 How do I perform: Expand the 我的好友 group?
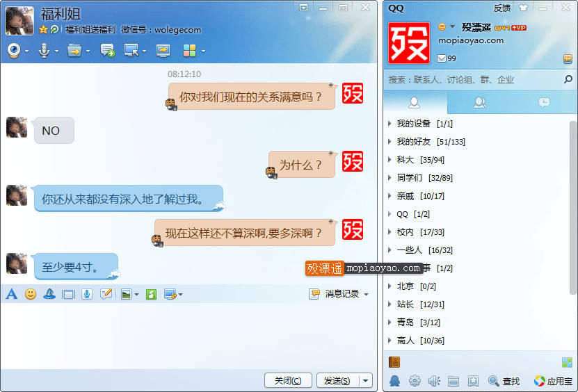(x=390, y=142)
